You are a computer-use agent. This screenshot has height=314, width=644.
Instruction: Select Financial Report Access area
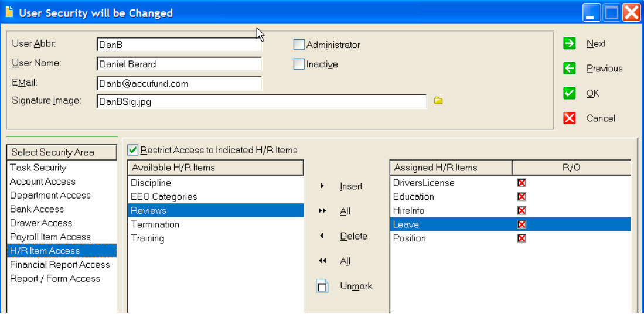tap(62, 265)
